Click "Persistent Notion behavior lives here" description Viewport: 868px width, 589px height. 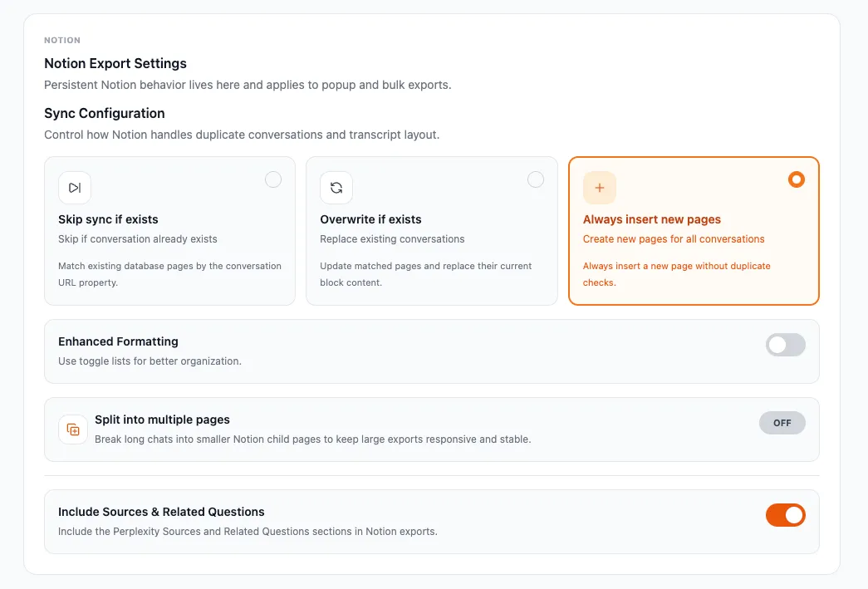(248, 85)
